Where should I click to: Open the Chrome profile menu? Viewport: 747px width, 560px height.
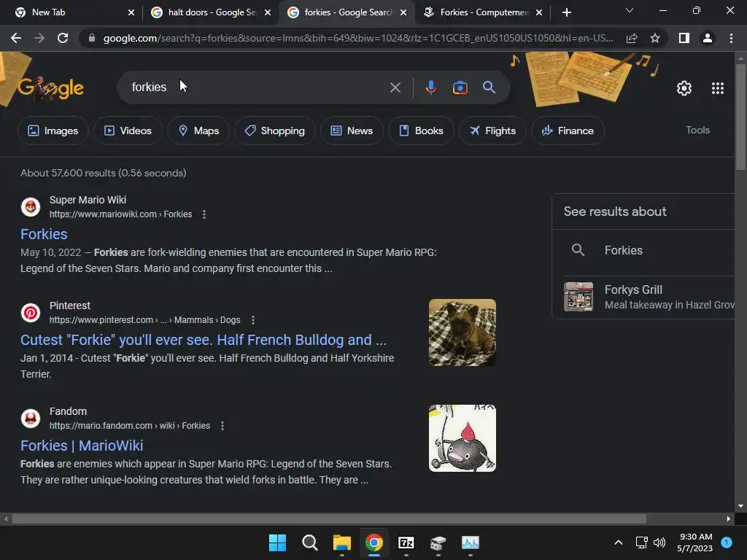(708, 38)
